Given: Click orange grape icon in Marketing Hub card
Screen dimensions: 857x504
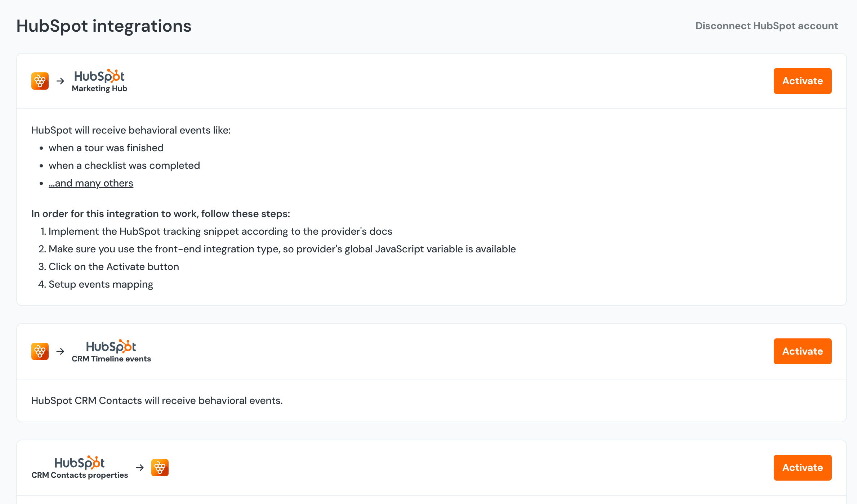Looking at the screenshot, I should (x=40, y=81).
